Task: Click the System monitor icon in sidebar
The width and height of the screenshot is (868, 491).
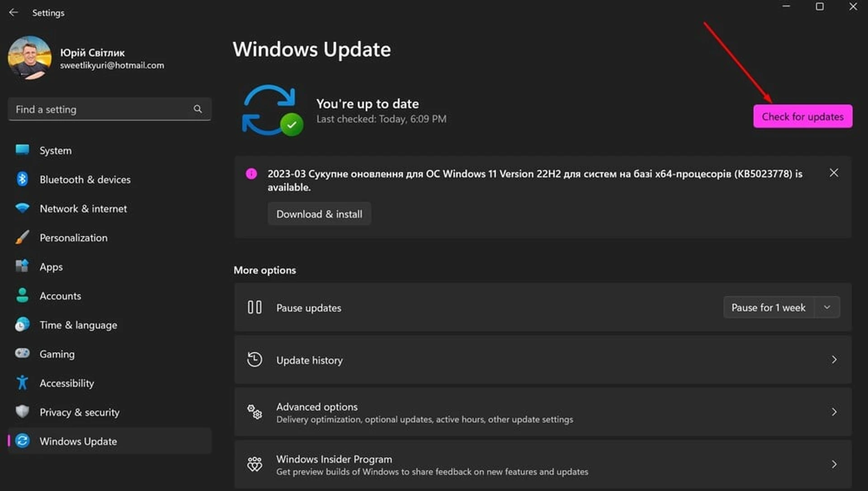Action: [22, 150]
